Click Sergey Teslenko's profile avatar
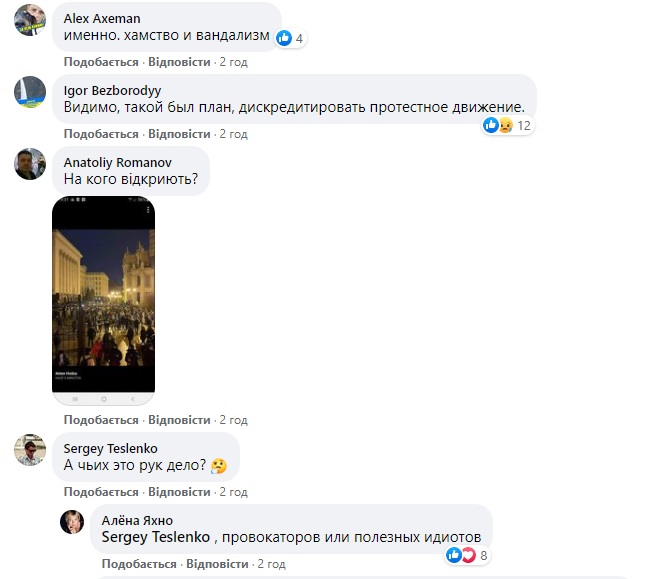Image resolution: width=670 pixels, height=579 pixels. (x=30, y=452)
